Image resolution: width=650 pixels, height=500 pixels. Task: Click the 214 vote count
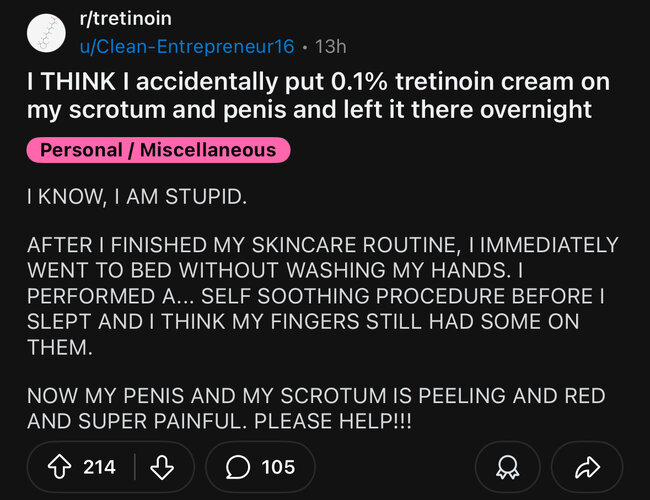[x=99, y=466]
